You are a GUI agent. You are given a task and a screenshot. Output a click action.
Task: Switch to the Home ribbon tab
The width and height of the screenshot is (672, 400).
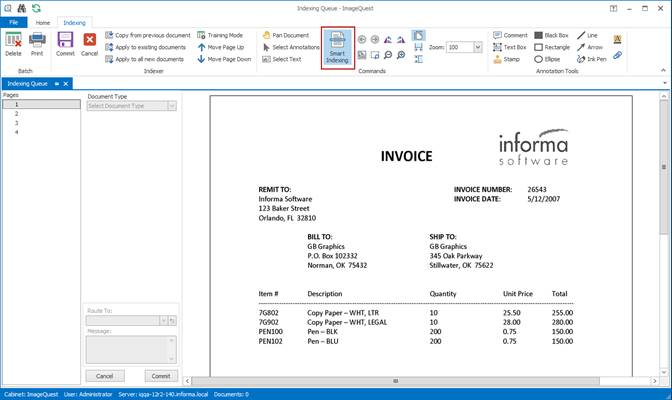point(43,23)
